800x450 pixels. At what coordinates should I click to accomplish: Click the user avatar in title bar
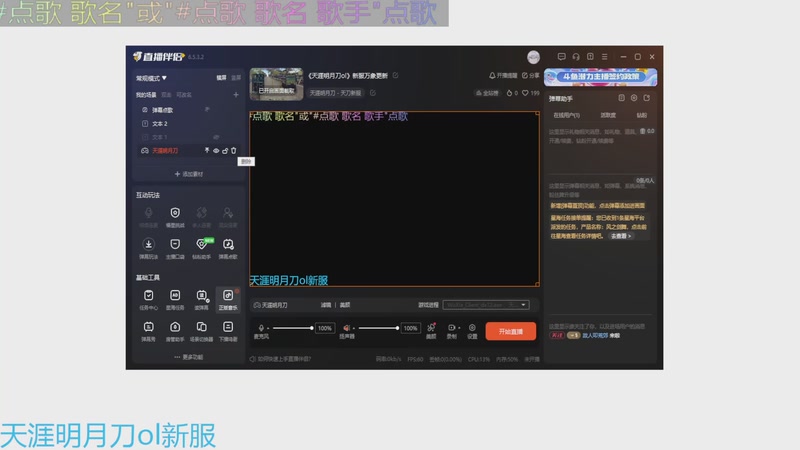coord(534,57)
